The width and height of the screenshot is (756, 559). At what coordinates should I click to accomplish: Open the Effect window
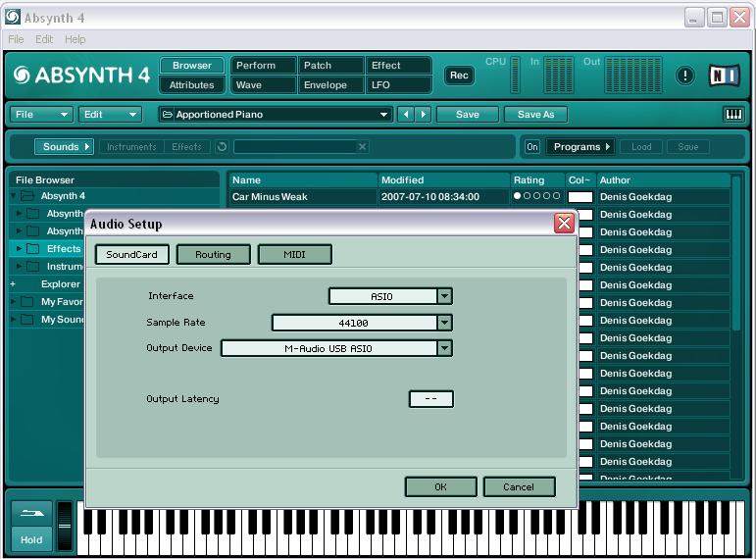[399, 65]
